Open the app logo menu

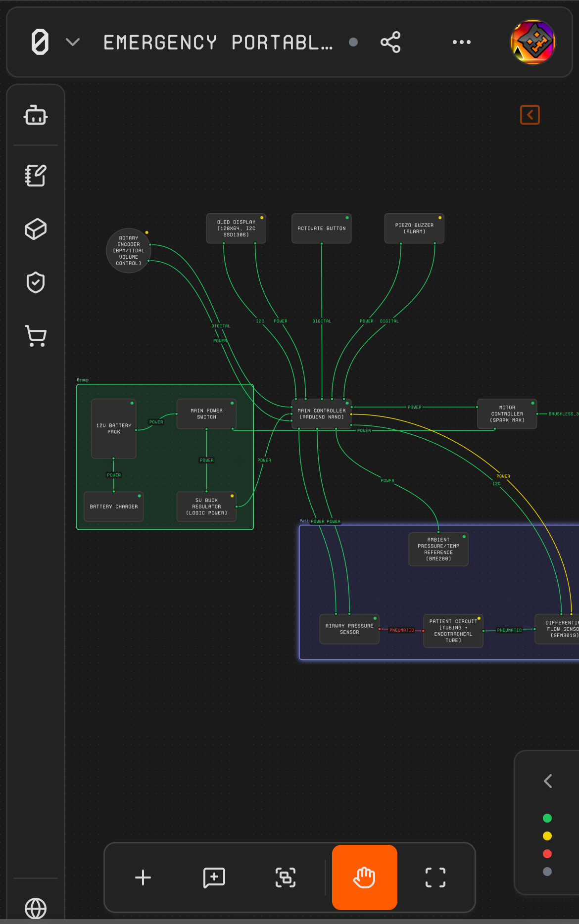point(40,42)
